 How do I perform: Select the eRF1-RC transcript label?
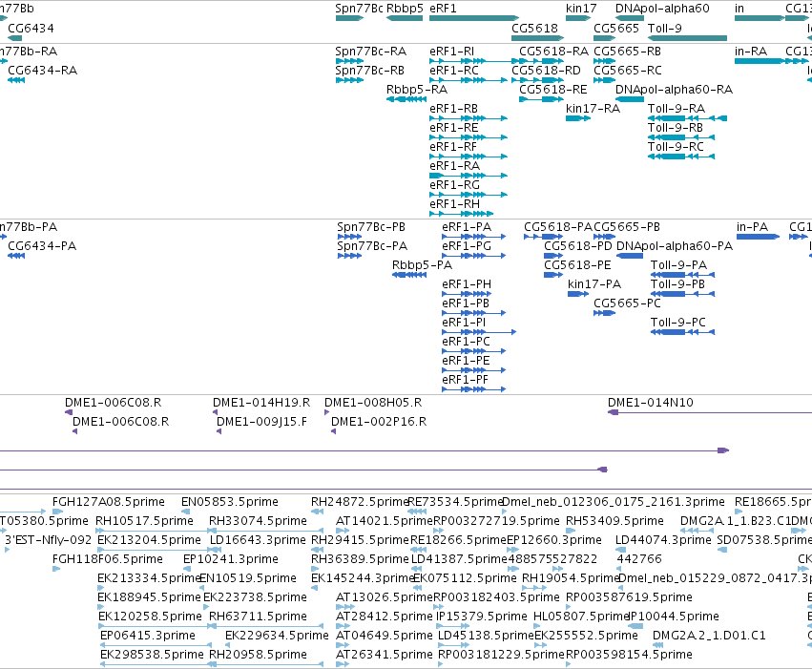click(x=453, y=70)
